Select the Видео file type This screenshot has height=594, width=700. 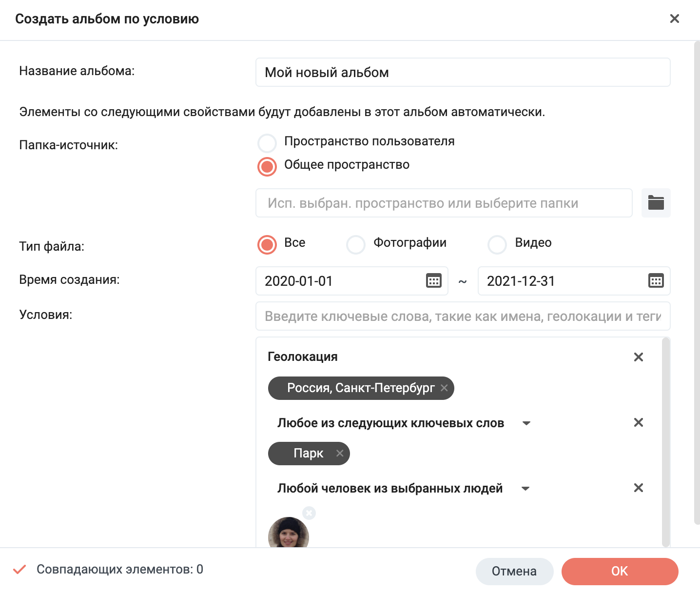pyautogui.click(x=497, y=245)
